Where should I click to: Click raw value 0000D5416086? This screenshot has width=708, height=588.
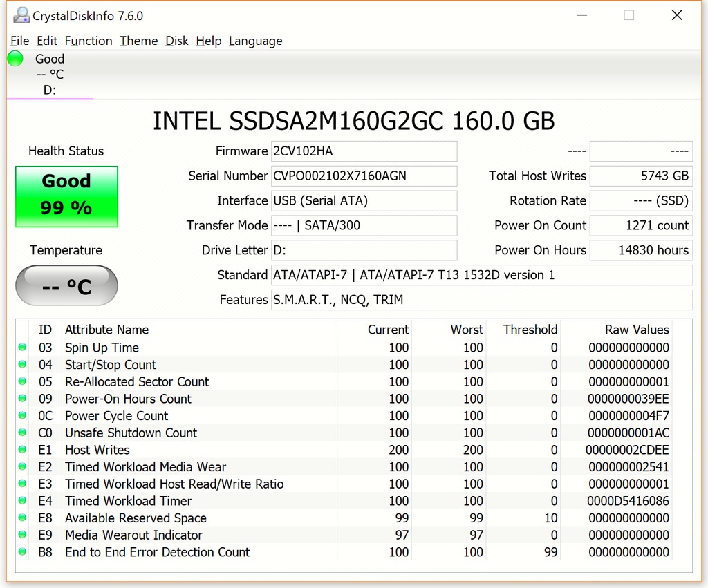click(x=628, y=500)
